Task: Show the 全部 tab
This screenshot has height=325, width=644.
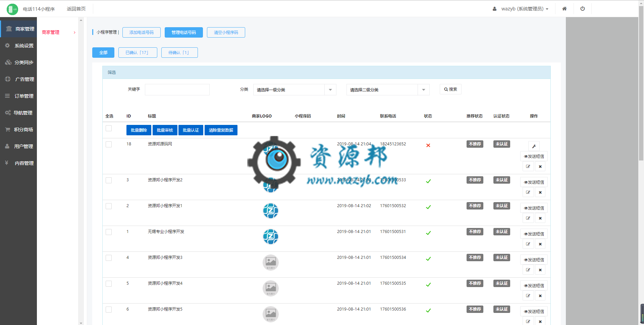Action: tap(103, 53)
